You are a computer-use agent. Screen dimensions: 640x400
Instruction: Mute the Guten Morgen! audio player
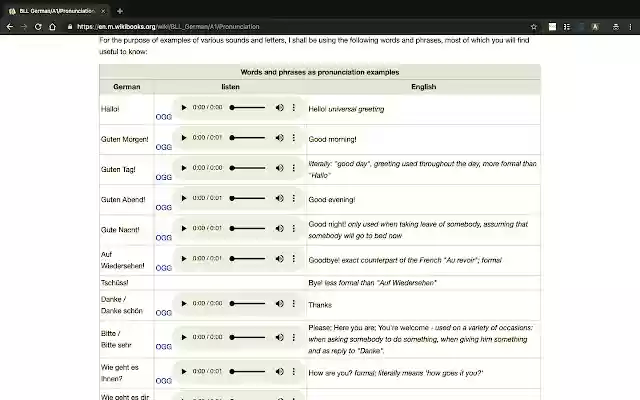pyautogui.click(x=280, y=138)
